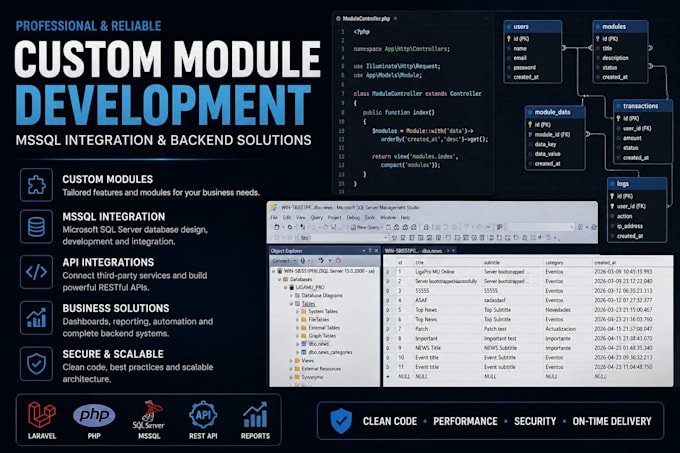Close the Object Explorer panel

376,251
